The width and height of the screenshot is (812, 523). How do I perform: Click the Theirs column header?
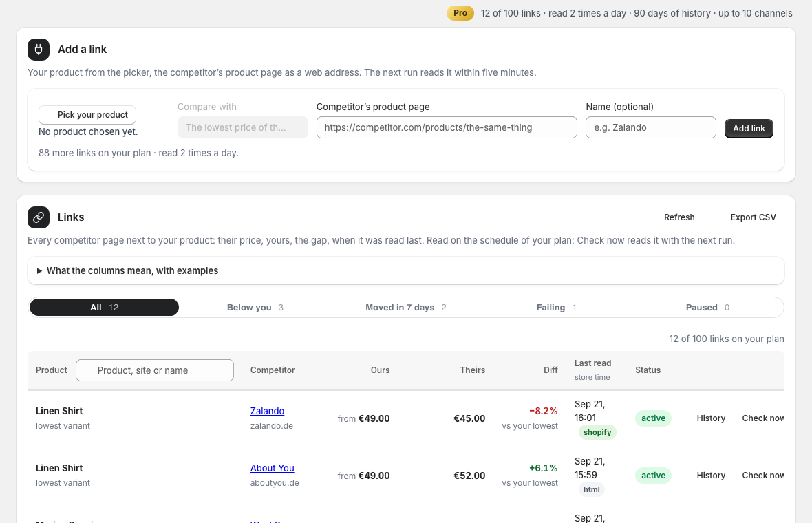[473, 370]
